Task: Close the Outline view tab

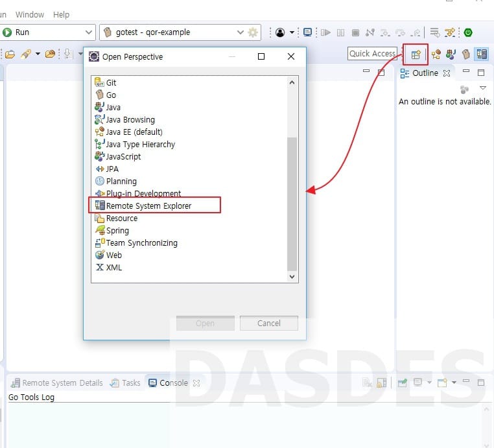Action: pyautogui.click(x=447, y=73)
